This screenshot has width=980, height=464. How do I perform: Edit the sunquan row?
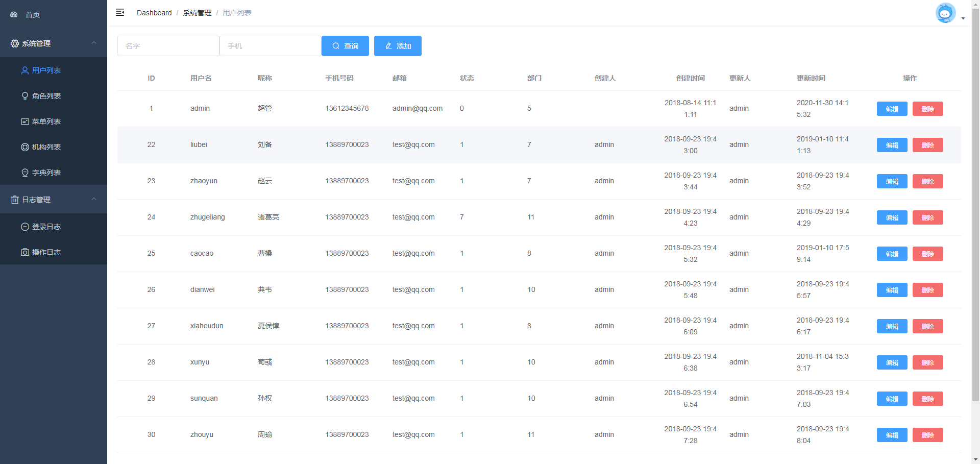tap(892, 399)
